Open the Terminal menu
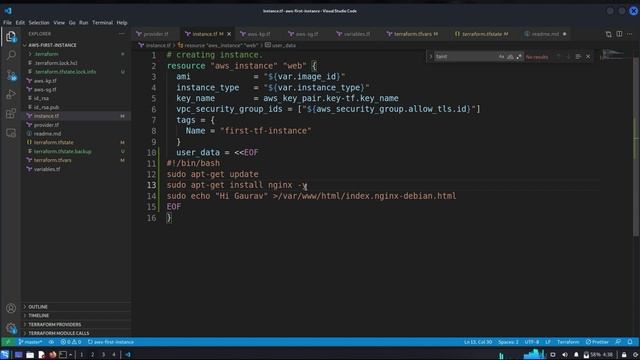This screenshot has height=360, width=640. click(x=102, y=22)
